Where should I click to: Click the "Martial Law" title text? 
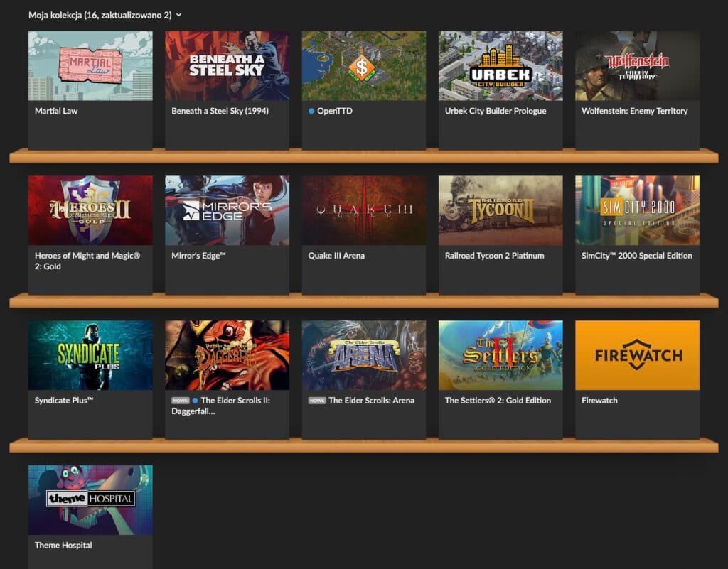click(56, 111)
